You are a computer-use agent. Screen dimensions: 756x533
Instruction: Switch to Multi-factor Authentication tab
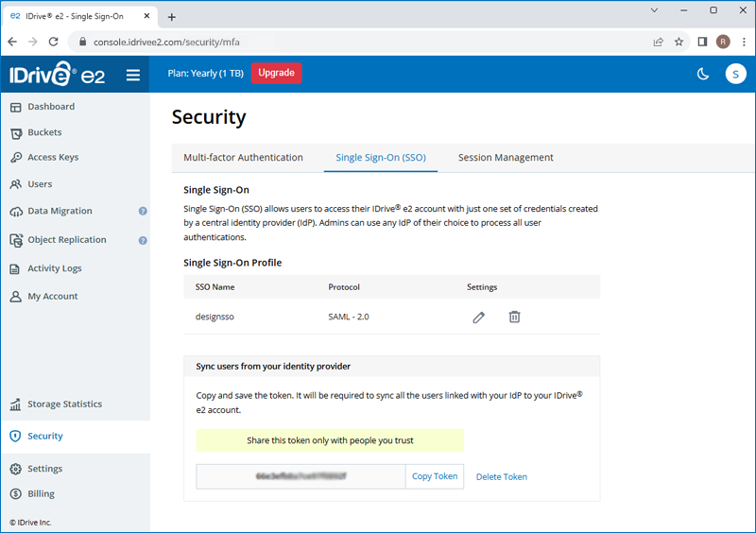tap(243, 158)
